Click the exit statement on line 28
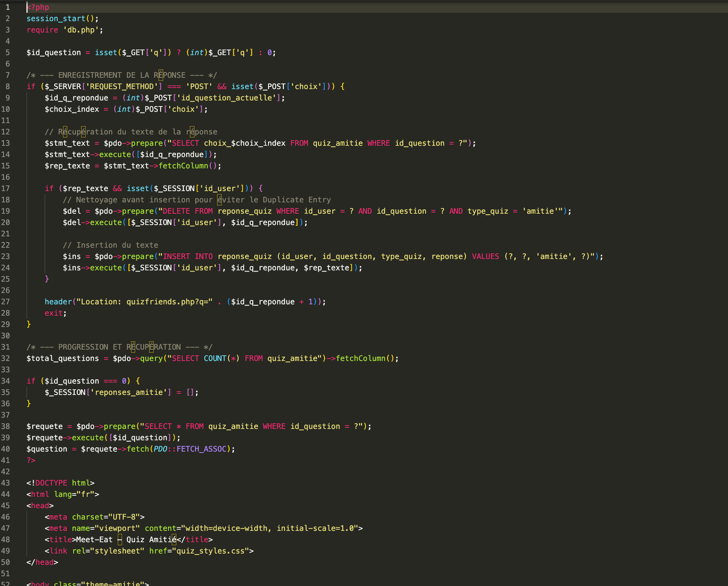The image size is (728, 586). [53, 313]
